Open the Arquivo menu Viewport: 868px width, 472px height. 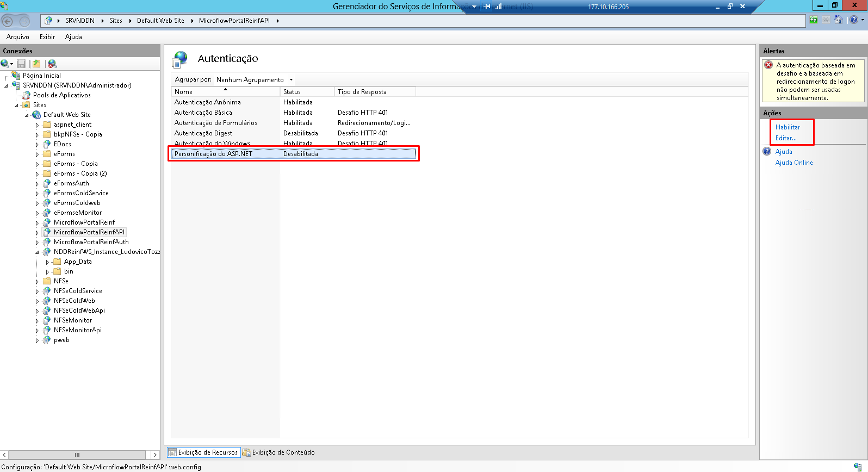(x=17, y=37)
